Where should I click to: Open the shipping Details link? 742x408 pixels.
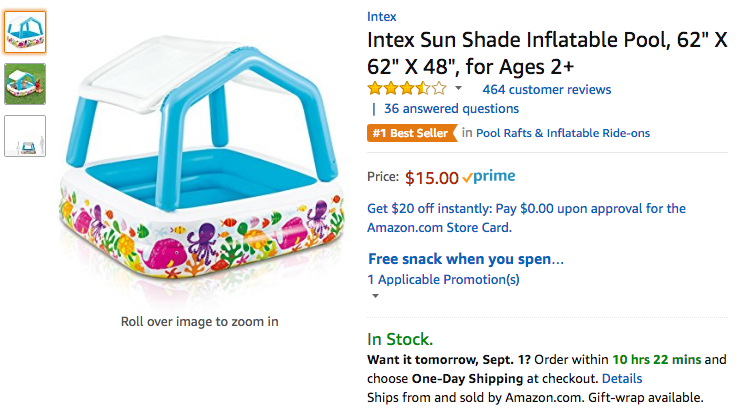(x=622, y=378)
